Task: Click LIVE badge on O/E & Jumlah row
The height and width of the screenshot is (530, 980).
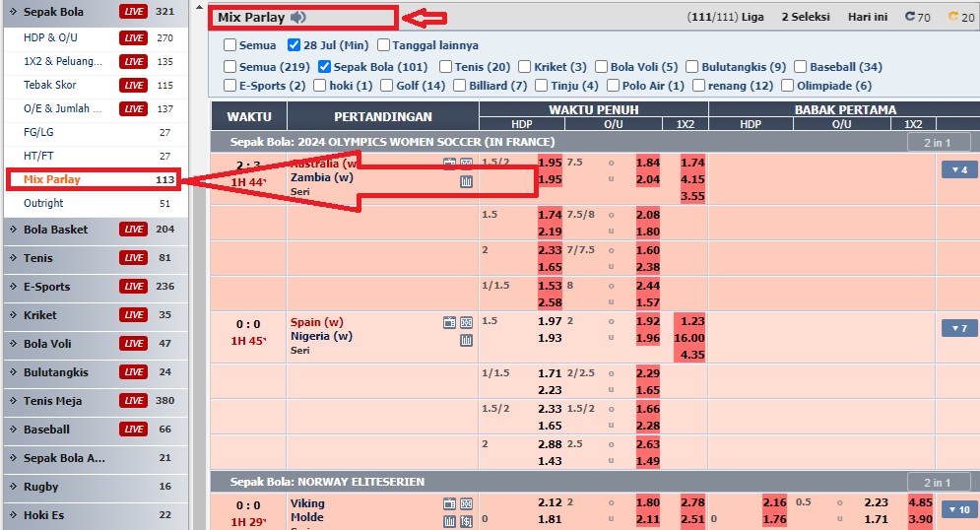Action: point(134,108)
